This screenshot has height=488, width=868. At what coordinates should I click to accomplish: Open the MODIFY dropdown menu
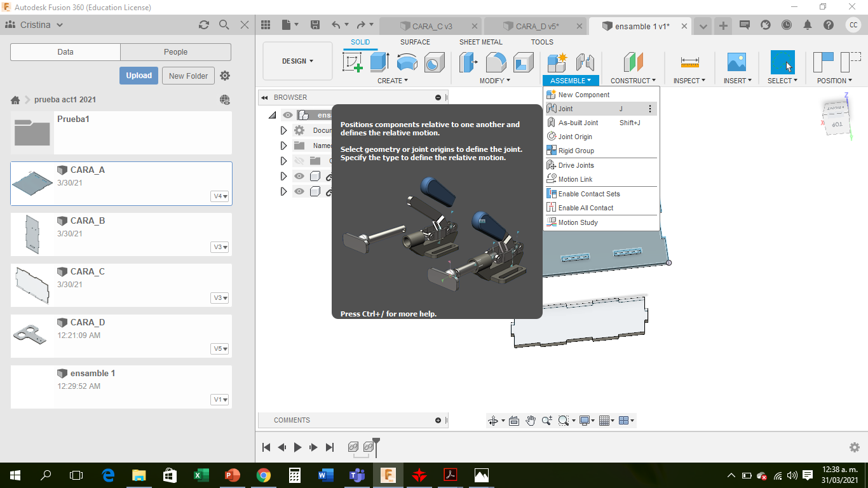[496, 81]
